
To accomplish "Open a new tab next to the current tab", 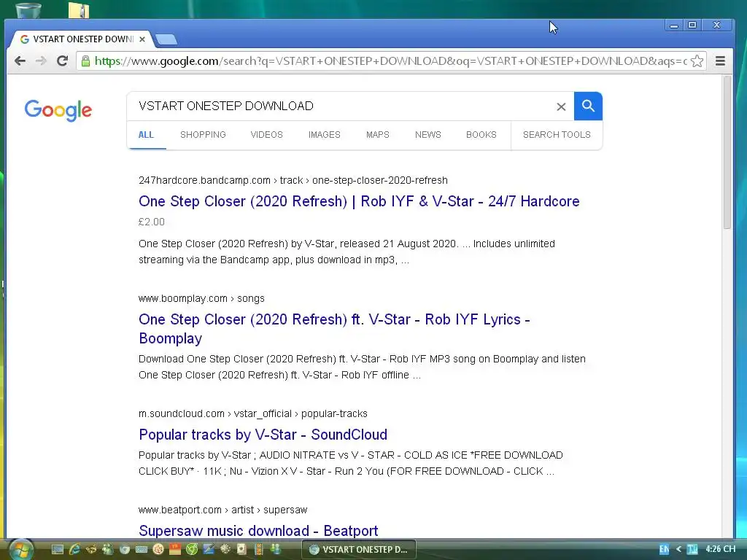I will (166, 39).
